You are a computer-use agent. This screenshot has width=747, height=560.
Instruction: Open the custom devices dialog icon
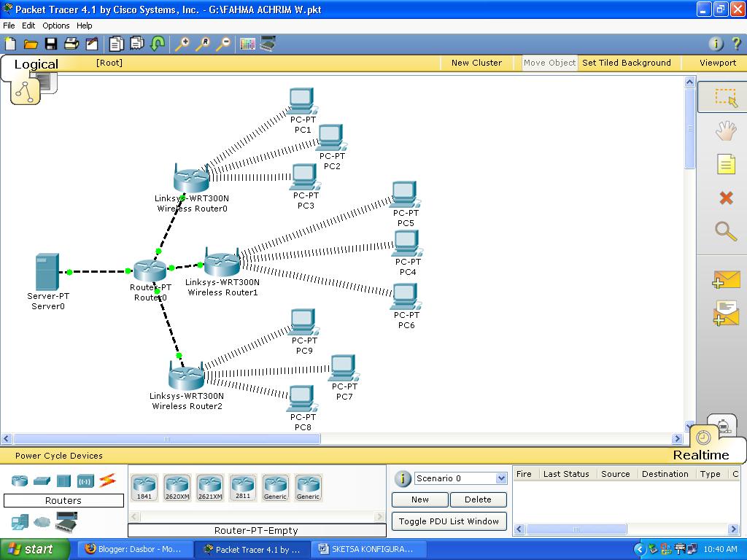(268, 44)
